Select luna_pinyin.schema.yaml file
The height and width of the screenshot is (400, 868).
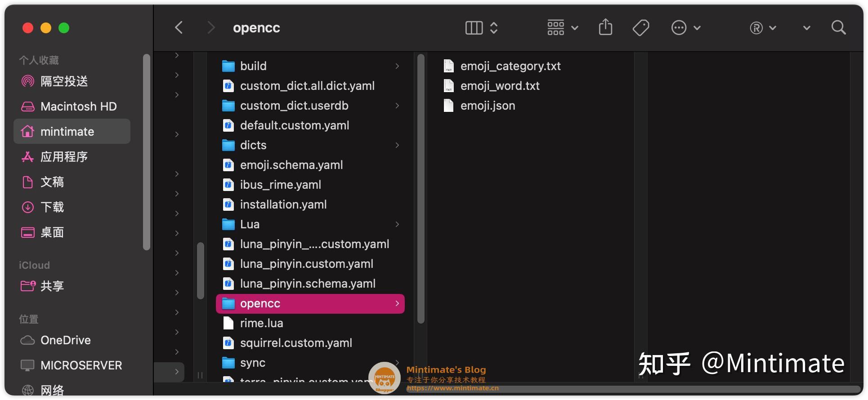(x=308, y=284)
